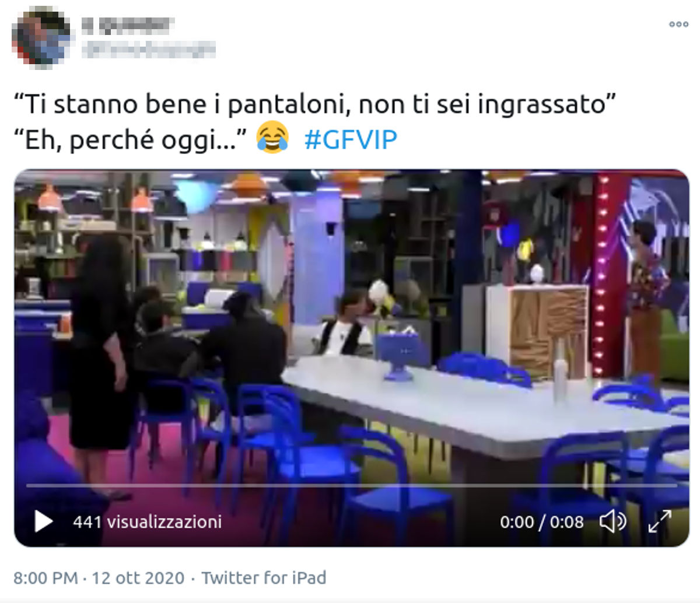This screenshot has width=700, height=603.
Task: Open the three-dot more options menu
Action: click(x=678, y=24)
